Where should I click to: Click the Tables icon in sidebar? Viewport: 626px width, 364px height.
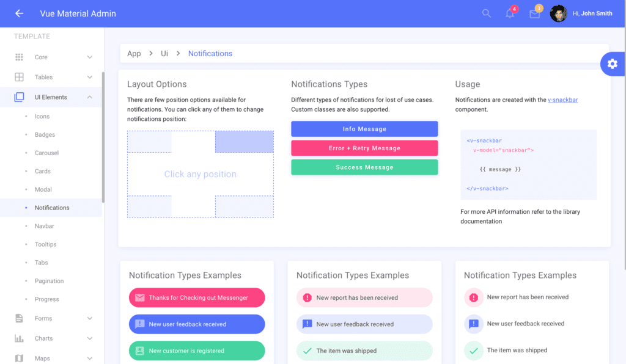pyautogui.click(x=19, y=77)
